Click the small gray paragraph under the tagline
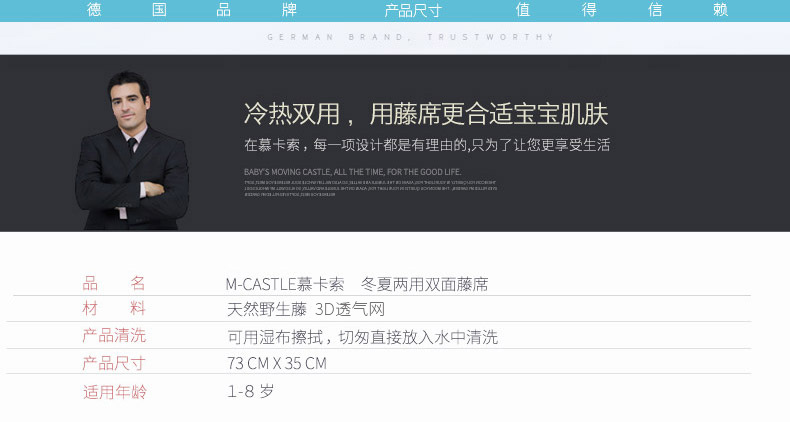Viewport: 790px width, 422px height. [x=370, y=188]
